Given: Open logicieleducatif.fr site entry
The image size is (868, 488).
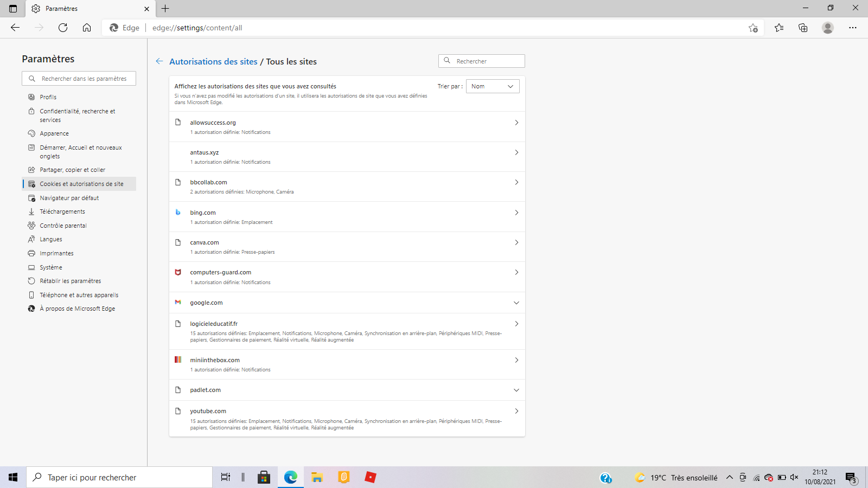Looking at the screenshot, I should [347, 331].
